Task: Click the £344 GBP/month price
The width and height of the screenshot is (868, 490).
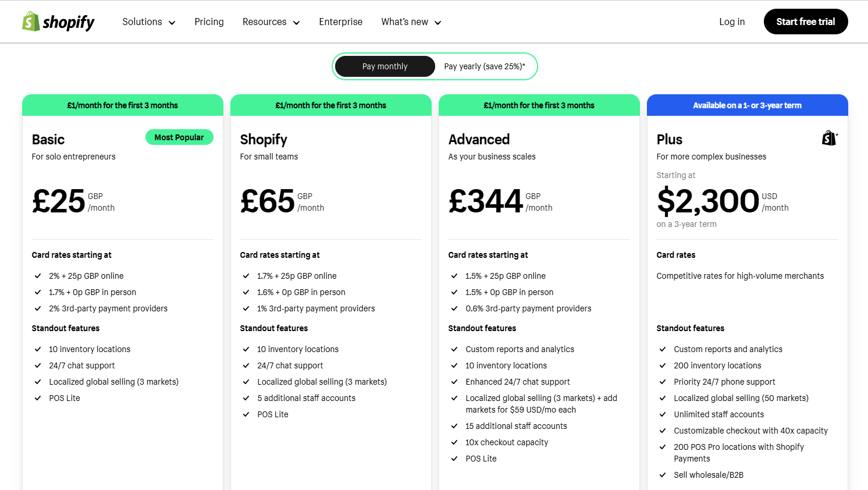Action: click(x=500, y=201)
